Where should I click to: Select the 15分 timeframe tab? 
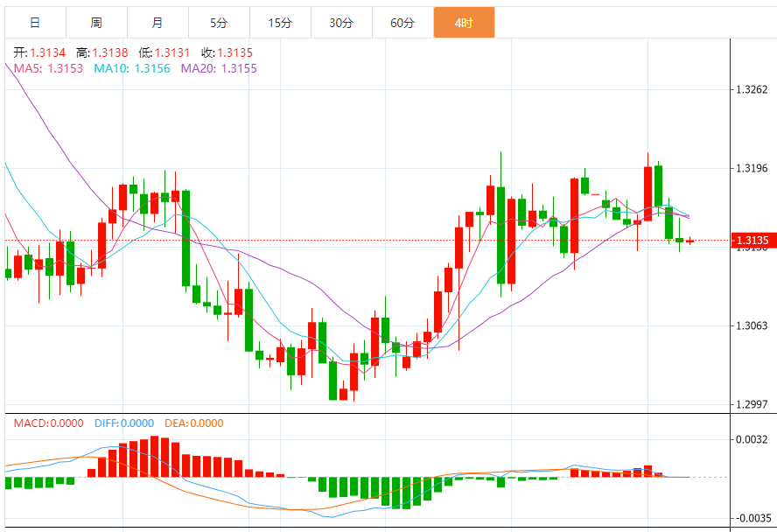[x=280, y=23]
